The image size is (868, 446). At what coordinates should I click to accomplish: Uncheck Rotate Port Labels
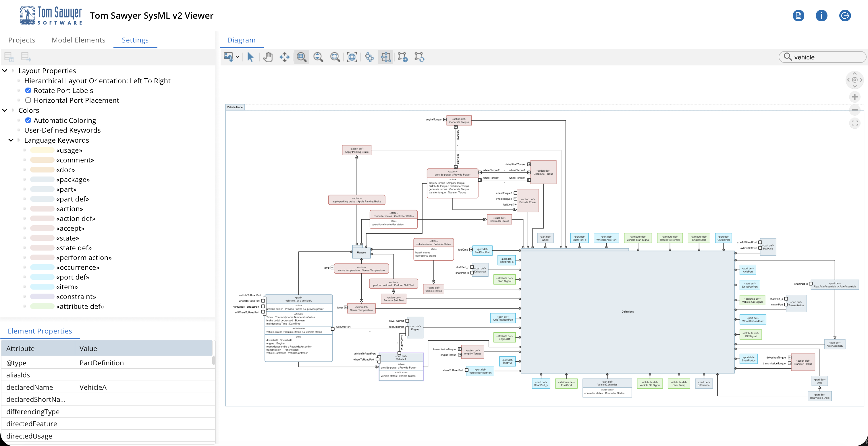pyautogui.click(x=28, y=90)
